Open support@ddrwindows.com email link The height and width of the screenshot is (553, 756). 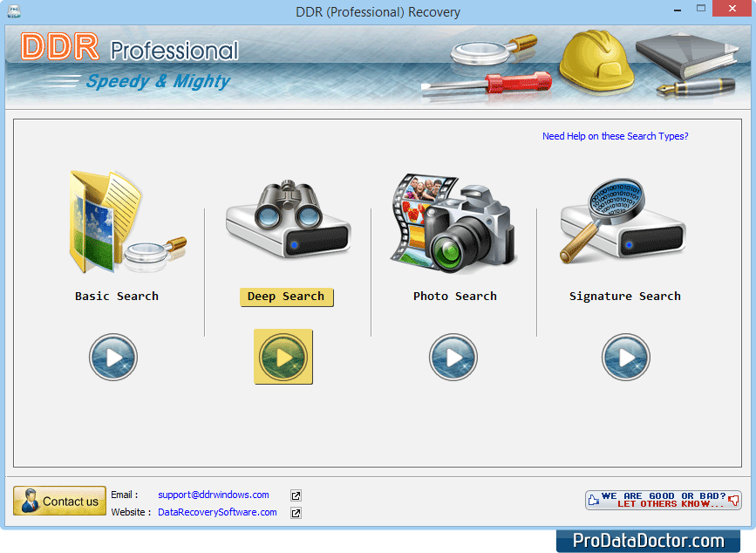214,495
